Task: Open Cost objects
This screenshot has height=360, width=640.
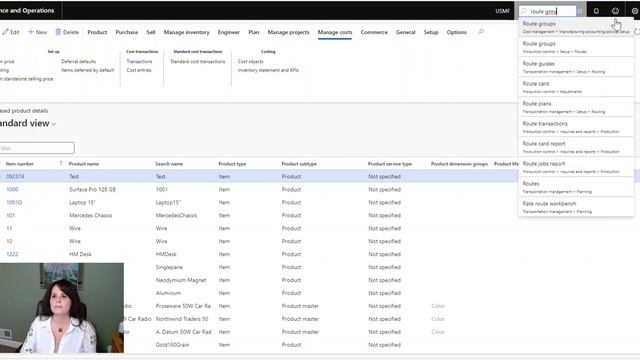Action: click(x=251, y=61)
